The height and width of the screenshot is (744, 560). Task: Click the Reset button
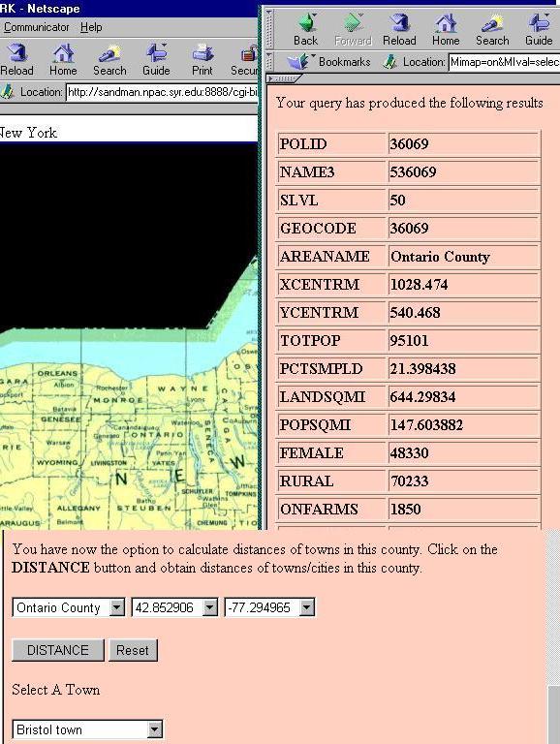point(133,650)
